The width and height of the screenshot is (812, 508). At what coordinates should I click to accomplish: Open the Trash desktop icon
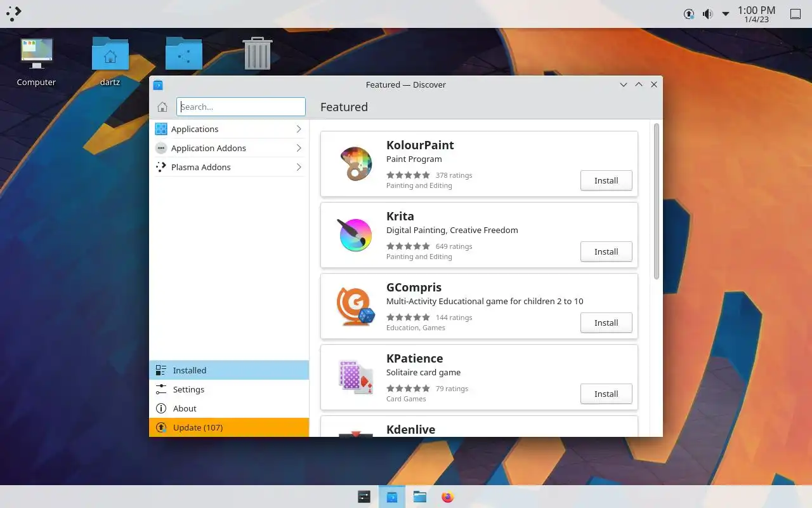pos(258,53)
